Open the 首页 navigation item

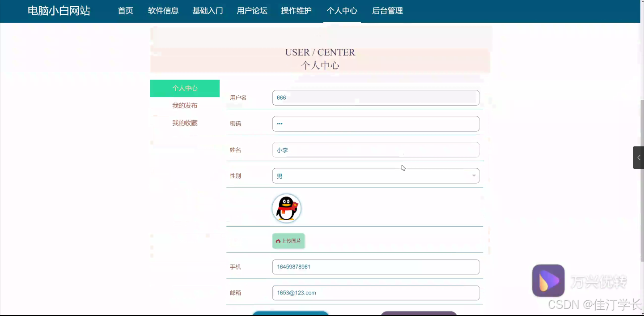[126, 11]
